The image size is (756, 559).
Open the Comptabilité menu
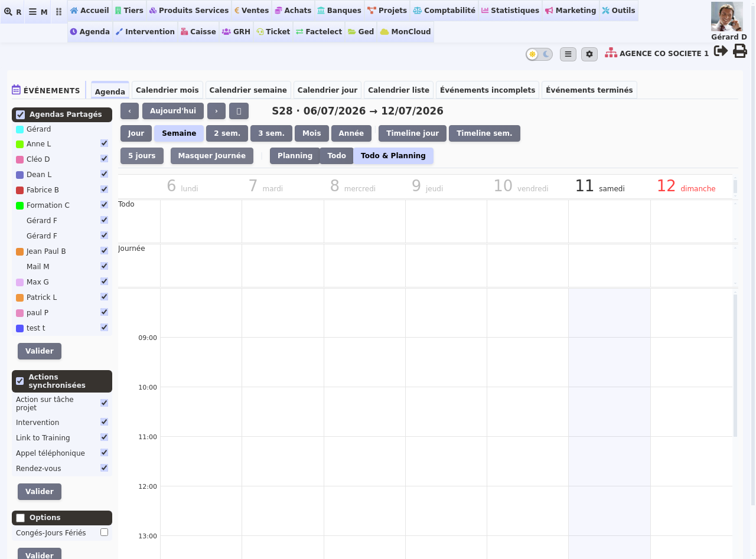(x=444, y=11)
